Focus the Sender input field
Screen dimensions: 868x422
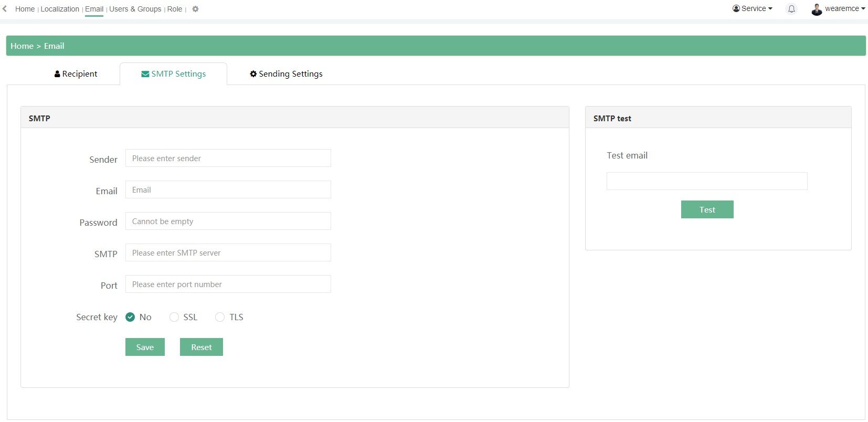(228, 158)
